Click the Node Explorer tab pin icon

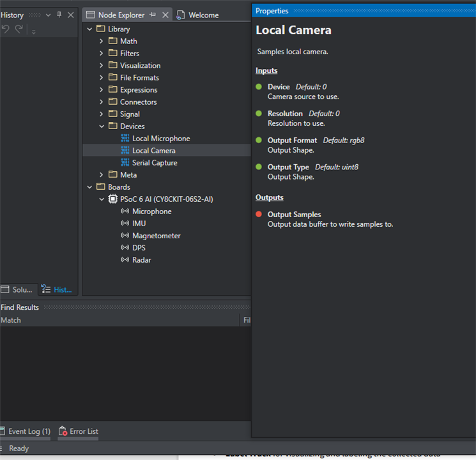(153, 15)
